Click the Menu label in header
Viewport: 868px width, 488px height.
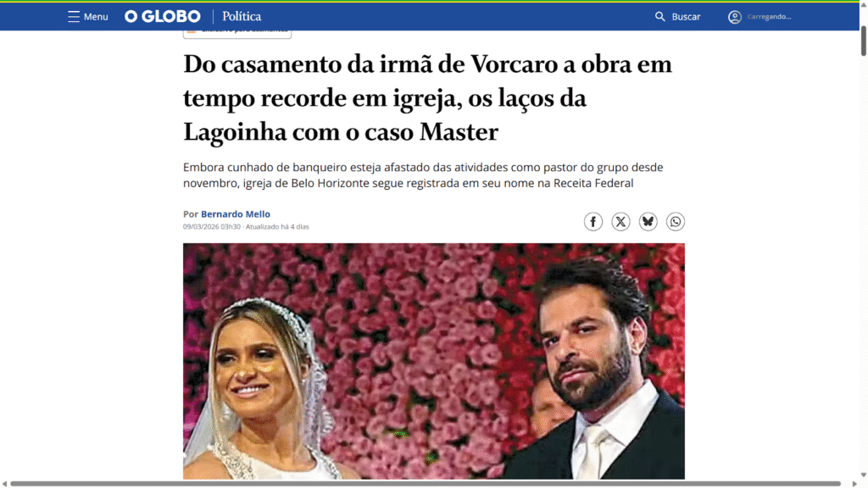coord(96,17)
